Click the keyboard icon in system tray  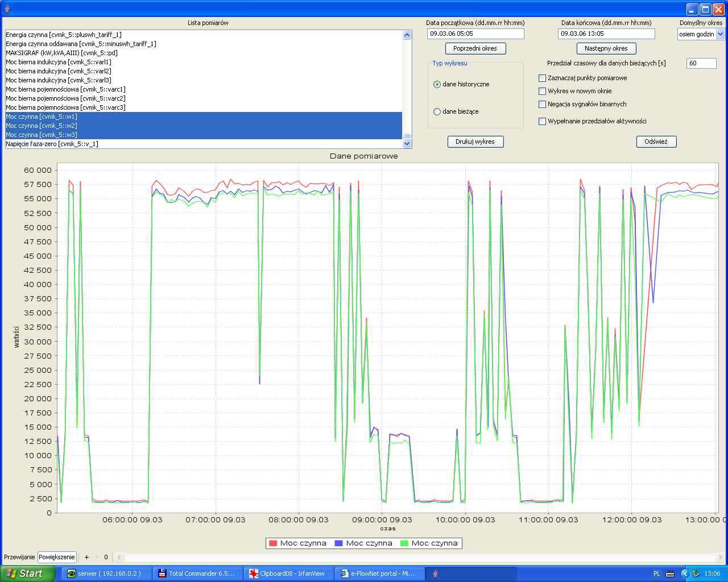tap(670, 573)
